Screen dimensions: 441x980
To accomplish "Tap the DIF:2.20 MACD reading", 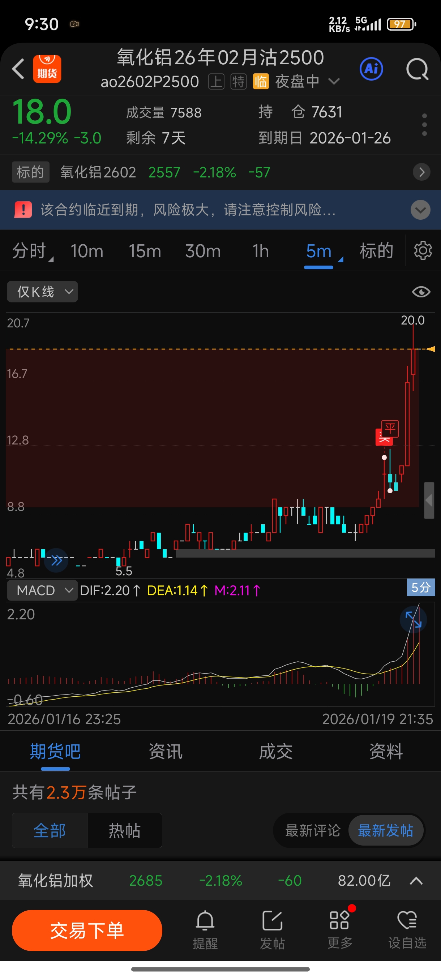I will 110,590.
